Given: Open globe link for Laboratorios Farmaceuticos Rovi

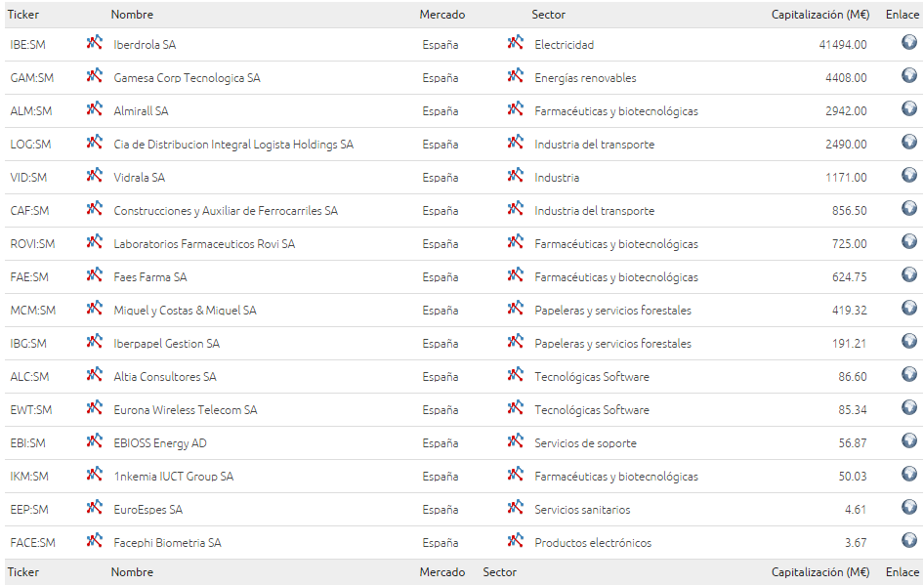Looking at the screenshot, I should [909, 241].
